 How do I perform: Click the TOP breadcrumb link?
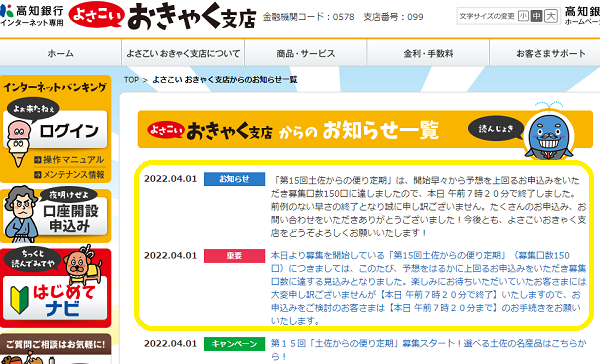(131, 80)
